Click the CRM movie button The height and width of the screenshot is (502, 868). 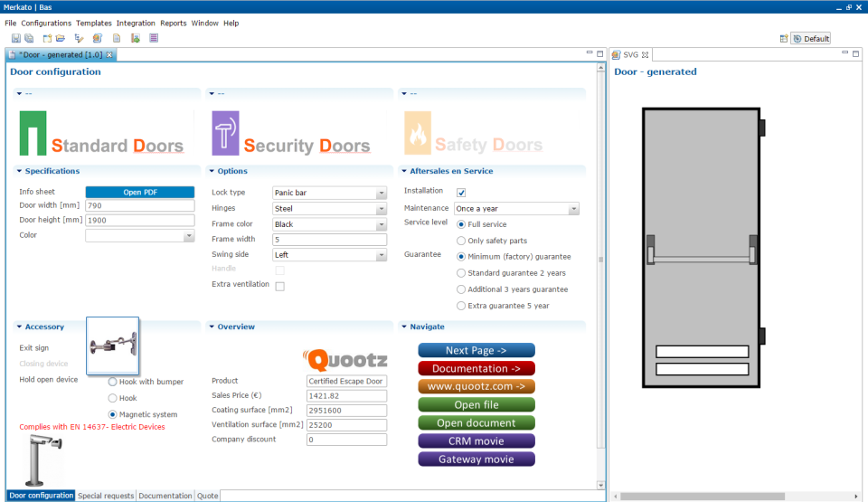point(476,441)
